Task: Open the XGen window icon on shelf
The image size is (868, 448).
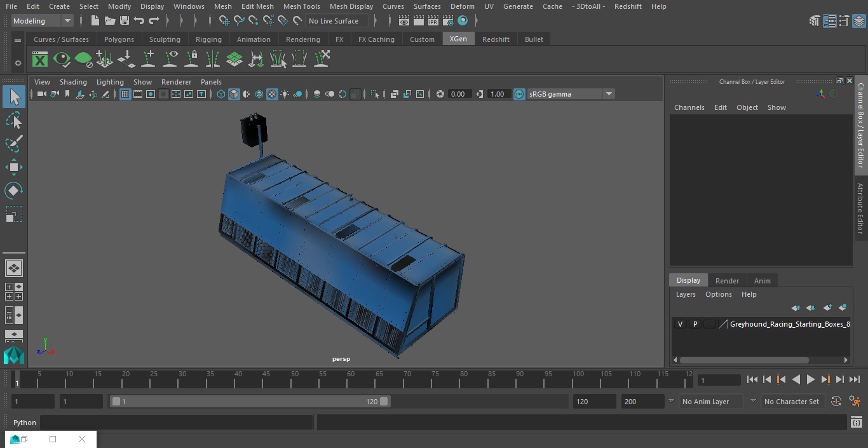Action: (x=40, y=60)
